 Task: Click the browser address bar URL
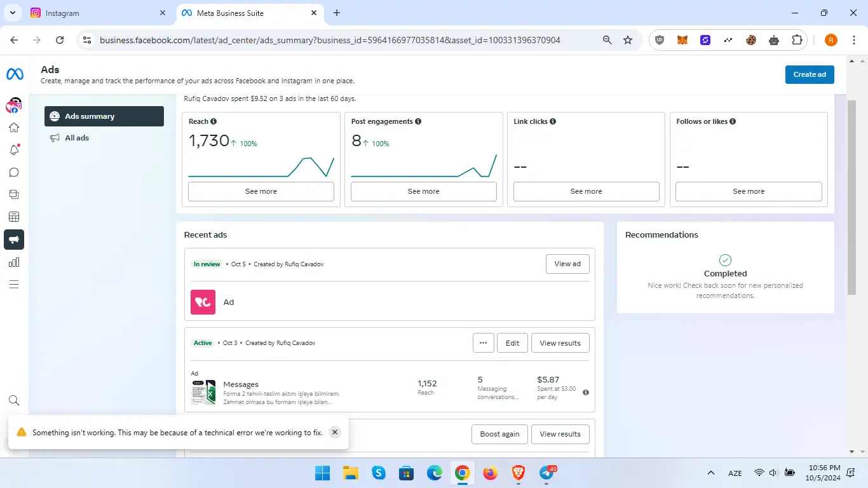click(x=330, y=40)
